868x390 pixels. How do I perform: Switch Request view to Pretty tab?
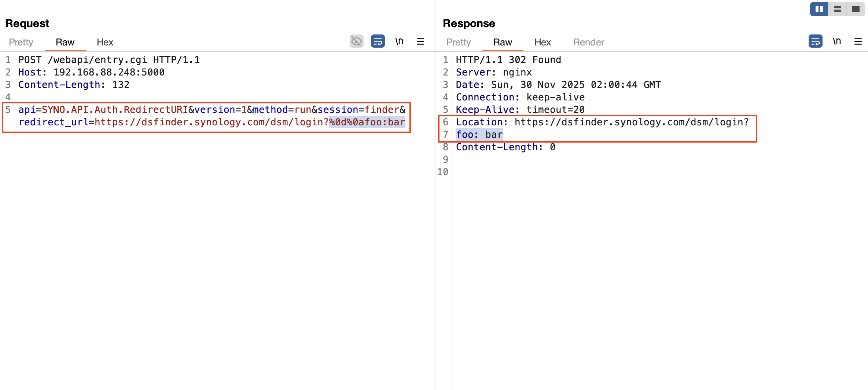click(21, 42)
